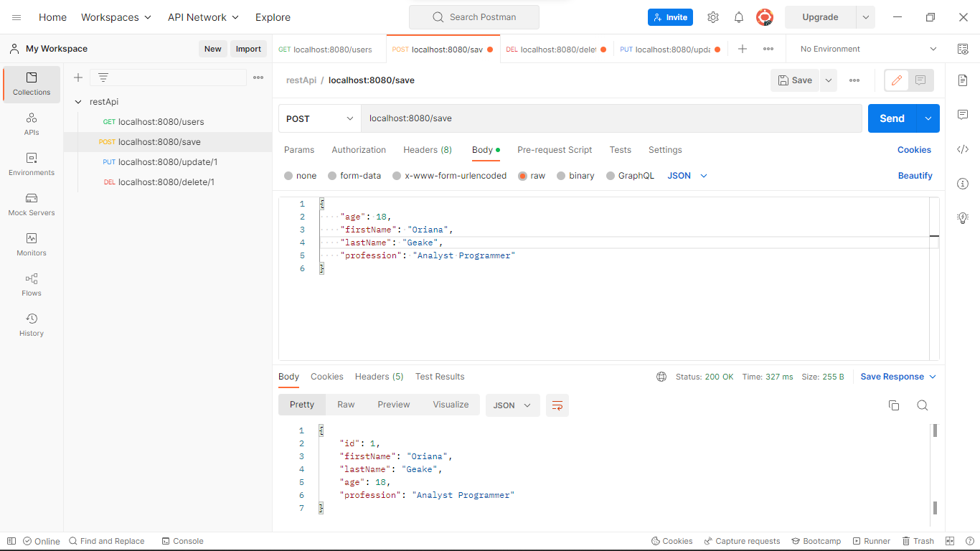Open code snippet icon in right sidebar

point(963,149)
